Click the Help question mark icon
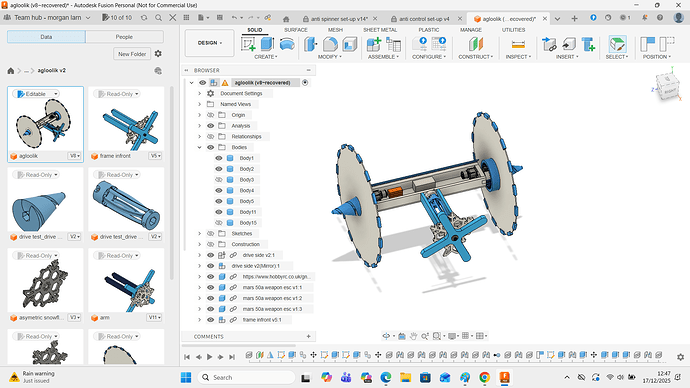 [x=660, y=18]
